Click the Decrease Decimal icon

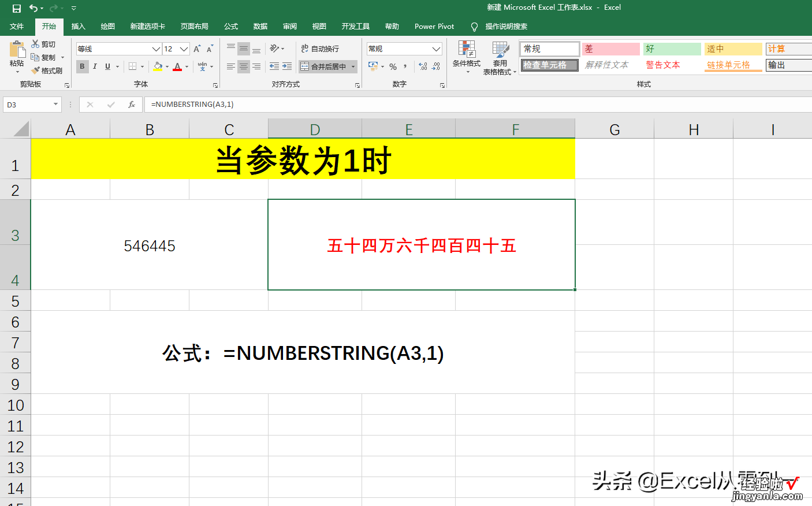tap(435, 66)
